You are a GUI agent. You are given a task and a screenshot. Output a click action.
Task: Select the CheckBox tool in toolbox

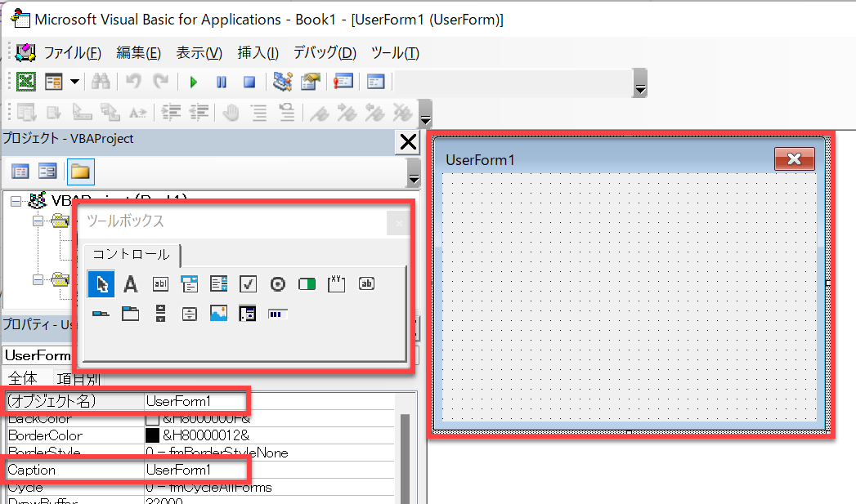249,284
